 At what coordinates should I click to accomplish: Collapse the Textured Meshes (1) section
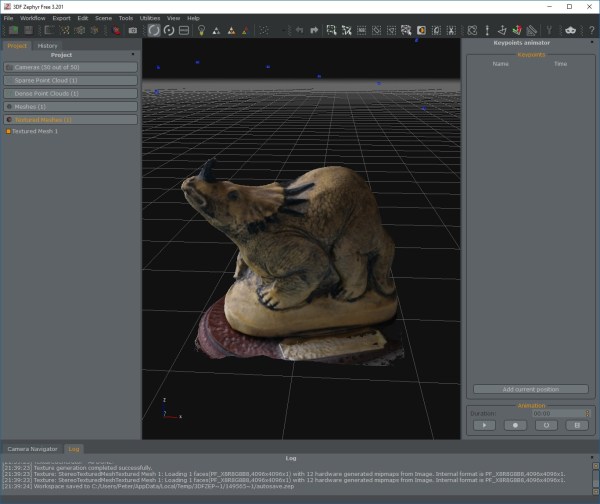pyautogui.click(x=70, y=119)
